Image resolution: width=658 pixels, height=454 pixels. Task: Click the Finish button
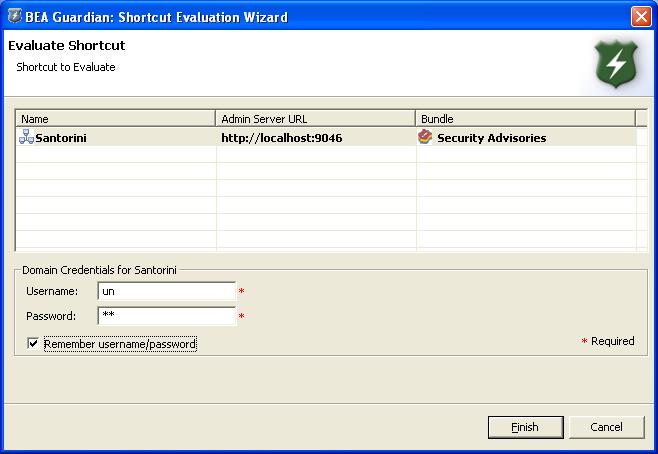point(525,427)
